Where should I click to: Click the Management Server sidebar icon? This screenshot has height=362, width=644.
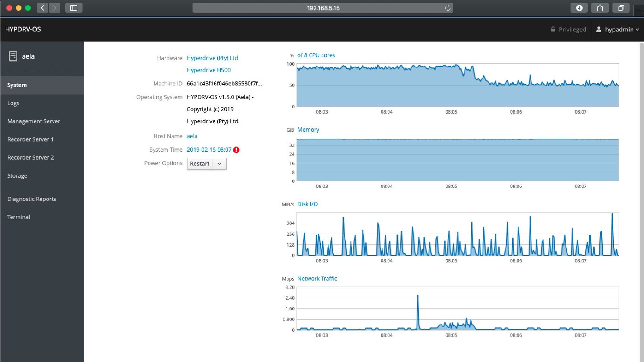coord(34,121)
